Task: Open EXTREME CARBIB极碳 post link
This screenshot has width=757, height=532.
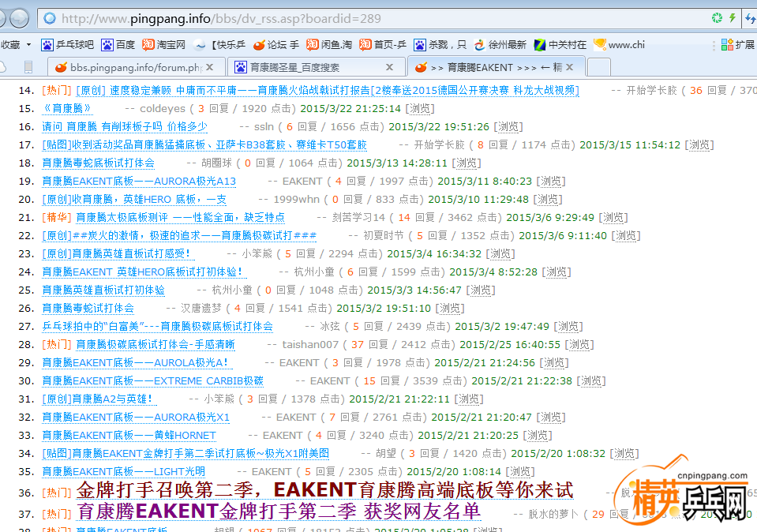Action: coord(152,381)
